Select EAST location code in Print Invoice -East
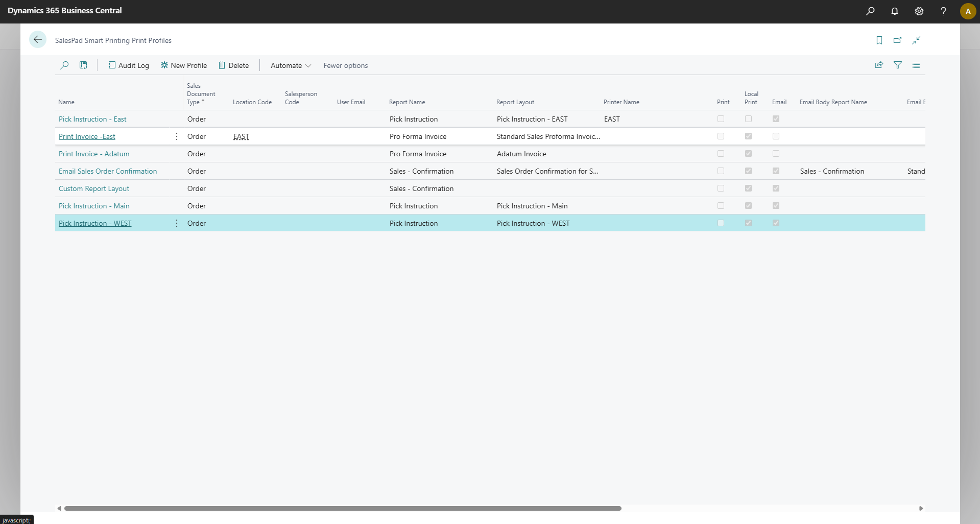980x524 pixels. pyautogui.click(x=241, y=136)
